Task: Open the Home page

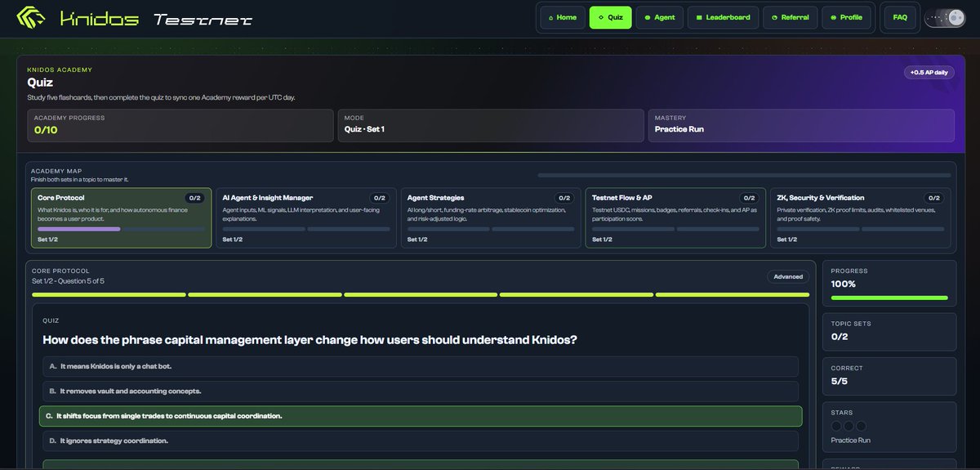Action: [x=562, y=17]
